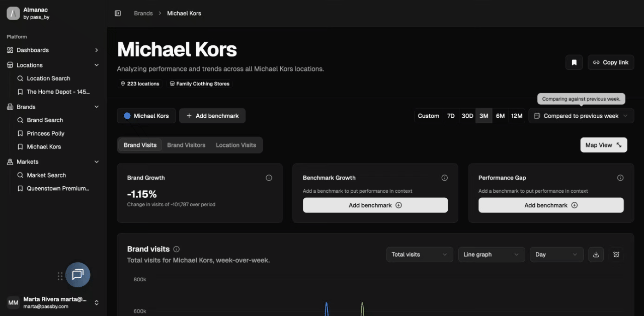Open Compared to previous week dropdown
The height and width of the screenshot is (316, 644).
[x=581, y=116]
